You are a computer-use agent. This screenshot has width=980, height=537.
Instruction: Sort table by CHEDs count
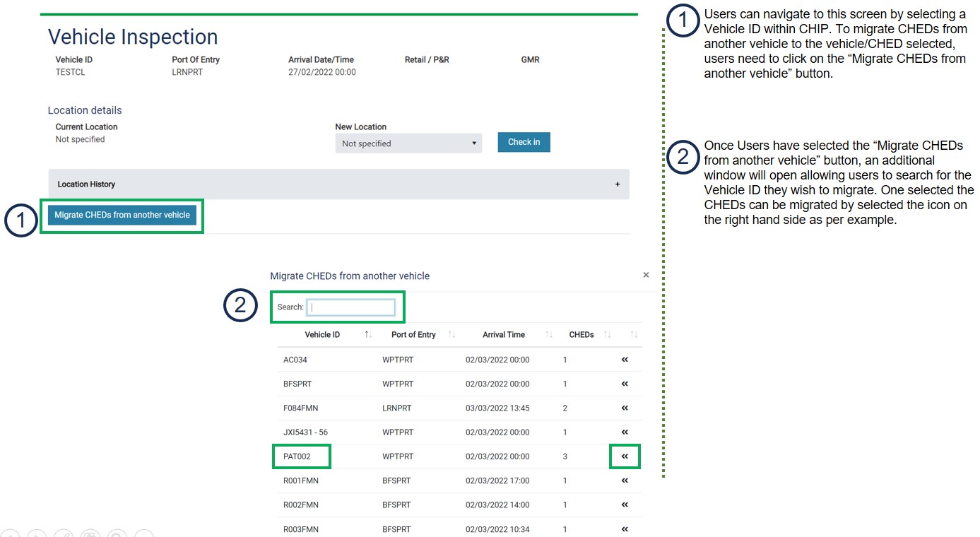(581, 334)
